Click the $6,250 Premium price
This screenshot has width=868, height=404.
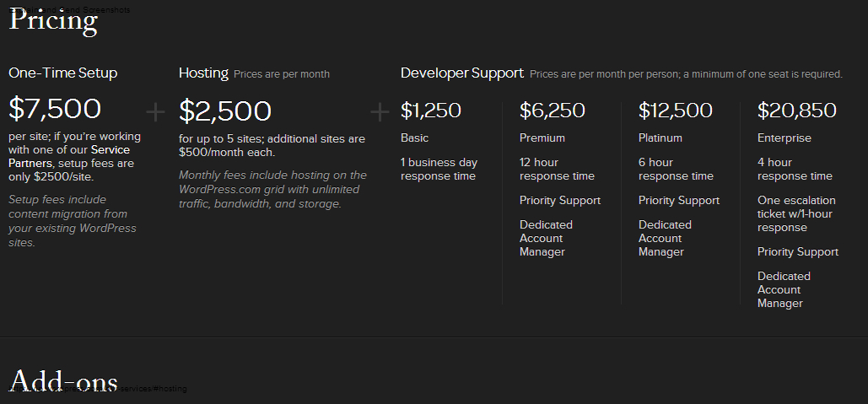pyautogui.click(x=553, y=110)
